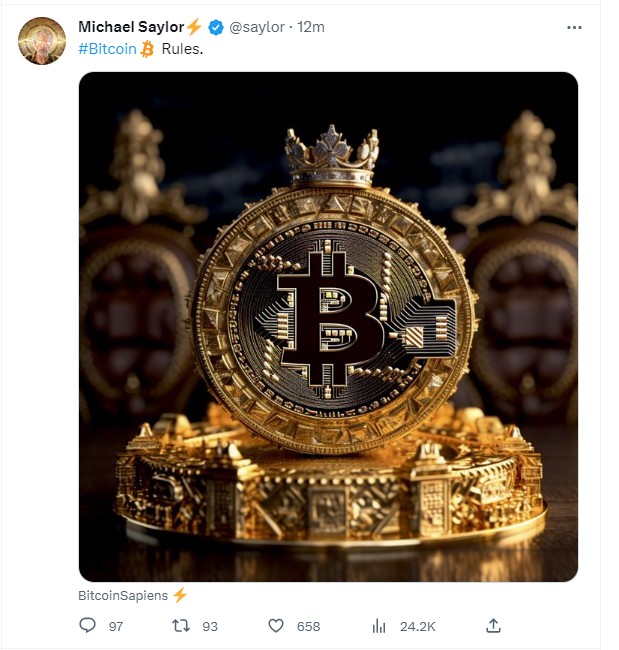Click the Michael Saylor display name

click(131, 27)
